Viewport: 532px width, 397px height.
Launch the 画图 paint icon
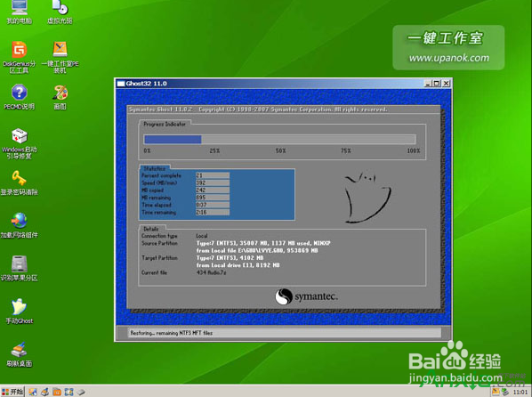pyautogui.click(x=60, y=97)
